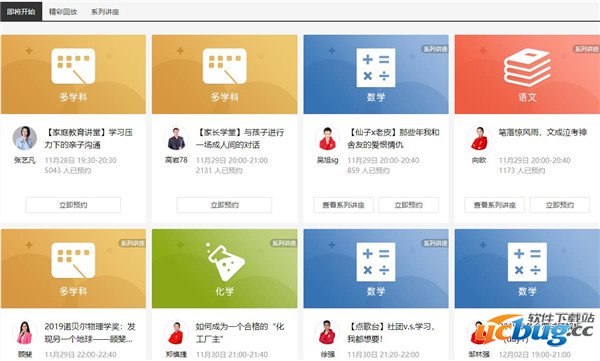Image resolution: width=600 pixels, height=361 pixels.
Task: Open teacher 向歆's avatar
Action: (x=478, y=138)
